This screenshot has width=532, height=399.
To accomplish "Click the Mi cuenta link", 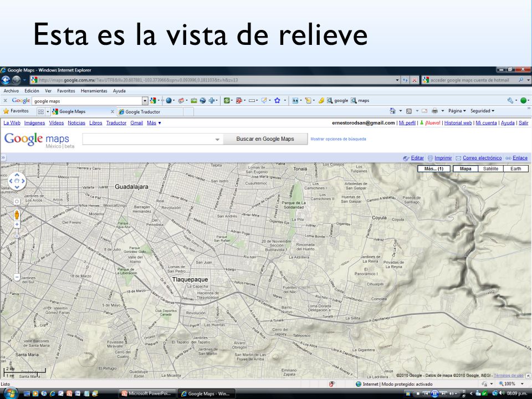I will [486, 123].
